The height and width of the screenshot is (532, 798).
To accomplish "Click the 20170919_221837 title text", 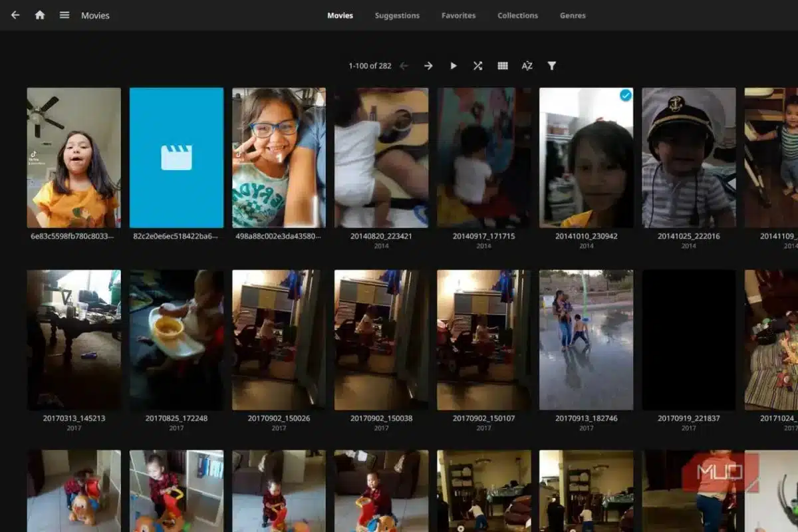I will click(x=688, y=418).
